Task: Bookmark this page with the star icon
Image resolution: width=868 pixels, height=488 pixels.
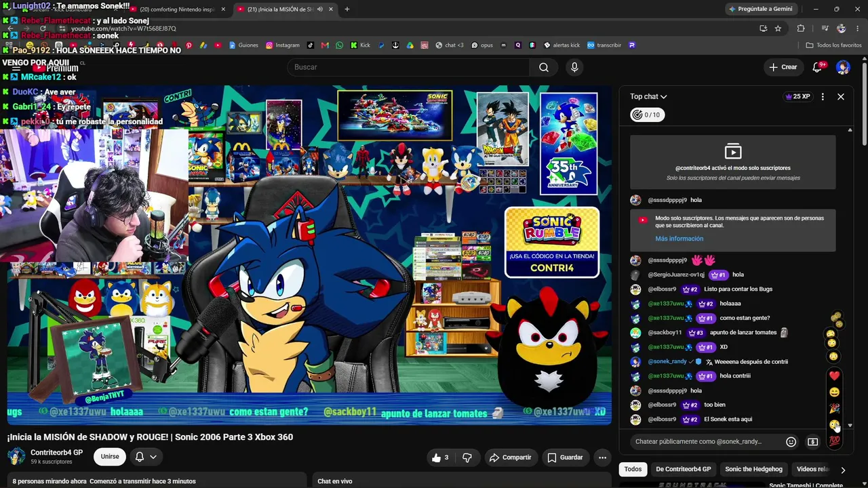Action: click(x=778, y=28)
